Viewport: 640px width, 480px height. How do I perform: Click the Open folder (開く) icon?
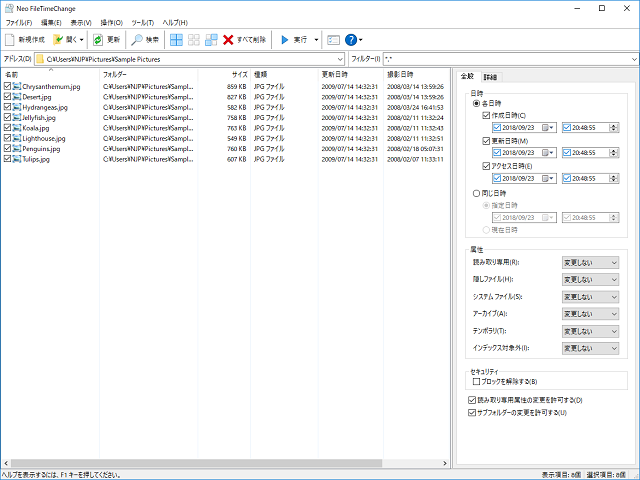click(58, 40)
